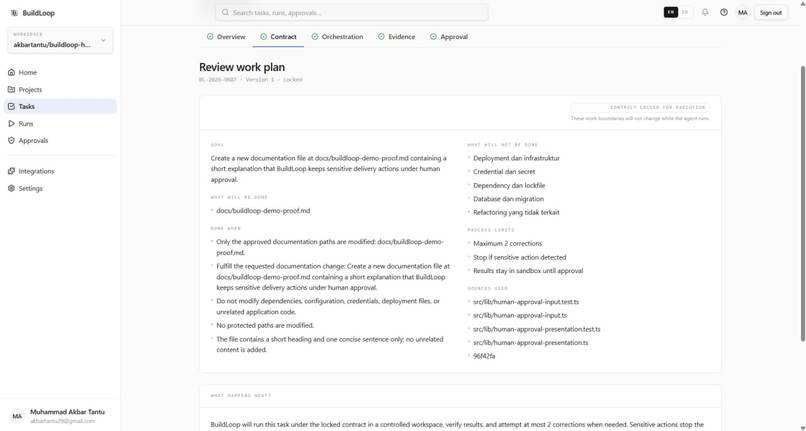Open Runs in the sidebar
Image resolution: width=806 pixels, height=431 pixels.
click(60, 123)
